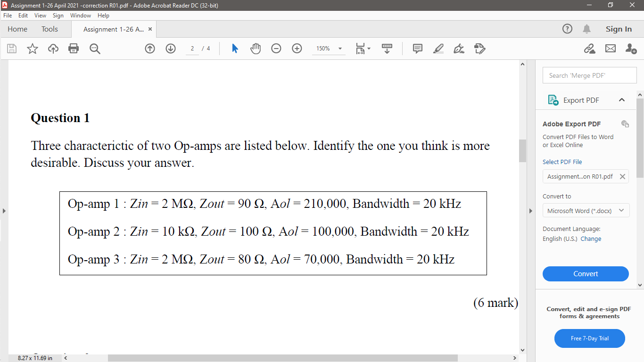This screenshot has width=644, height=362.
Task: Open the zoom level 150% dropdown
Action: 329,49
